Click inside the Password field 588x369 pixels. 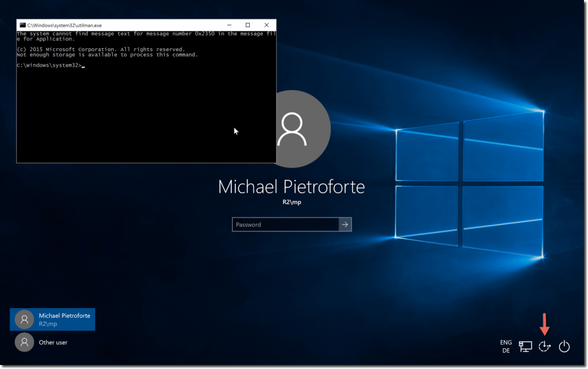285,224
